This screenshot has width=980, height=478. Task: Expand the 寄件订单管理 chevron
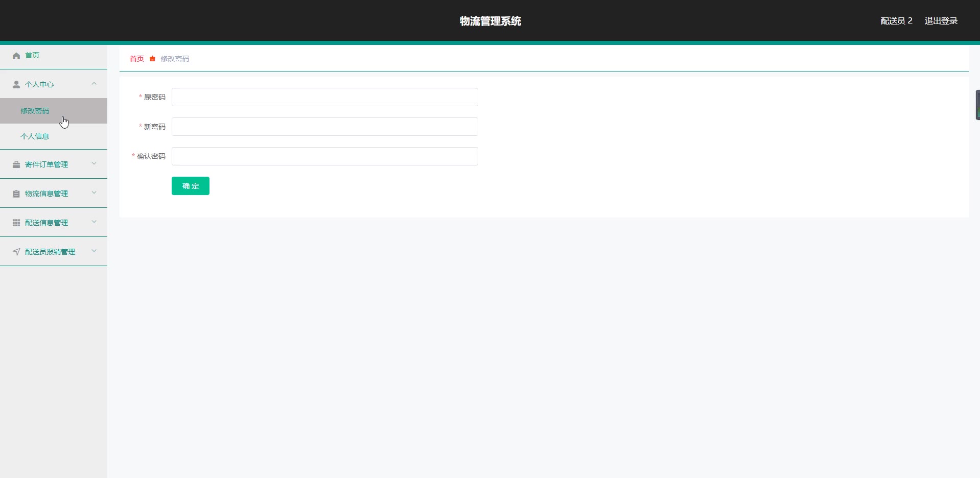click(94, 163)
